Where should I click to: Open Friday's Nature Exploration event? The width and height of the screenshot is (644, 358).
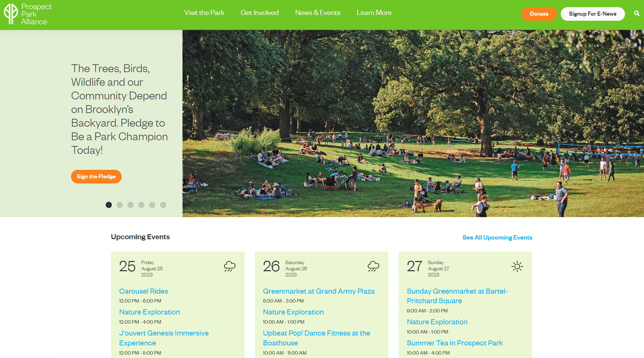tap(149, 312)
